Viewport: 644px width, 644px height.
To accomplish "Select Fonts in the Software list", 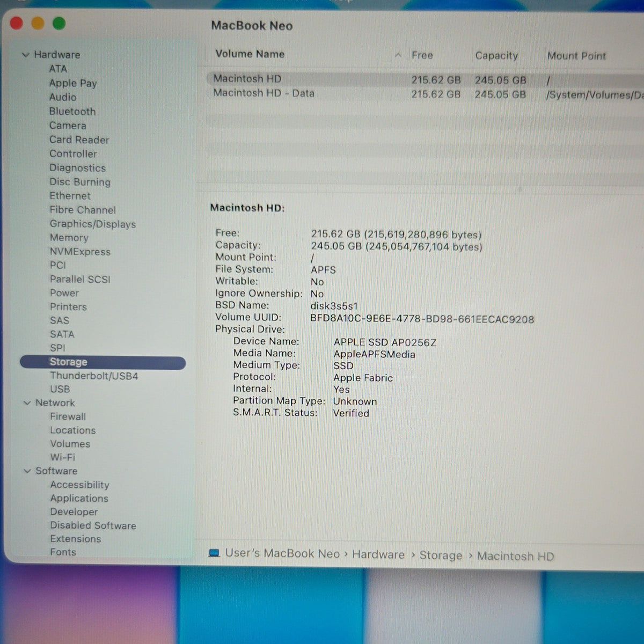I will pos(63,552).
